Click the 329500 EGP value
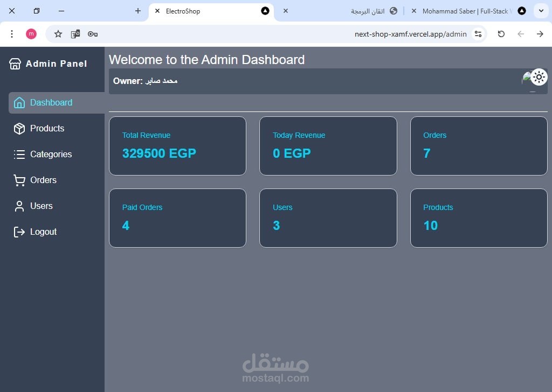Screen dimensions: 552x392 coord(159,153)
